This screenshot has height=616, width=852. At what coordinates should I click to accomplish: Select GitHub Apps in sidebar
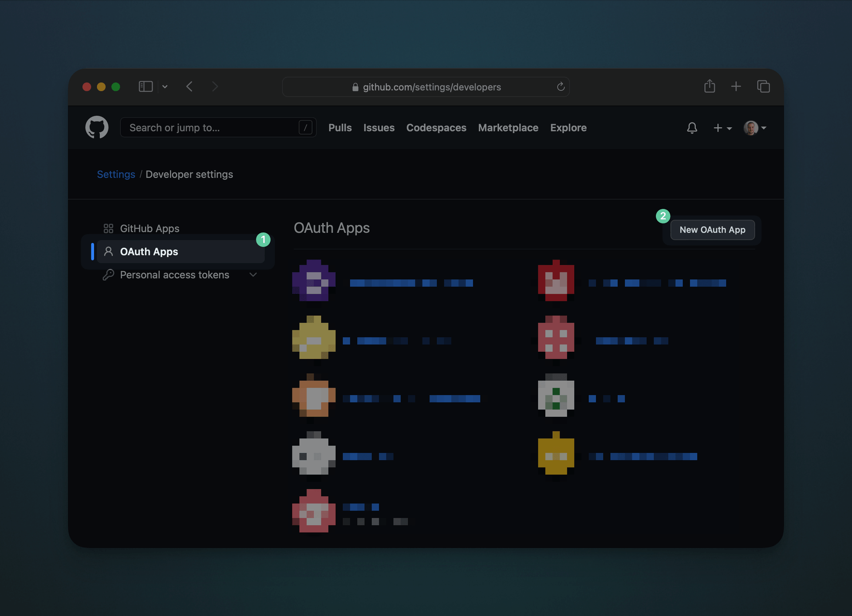(150, 228)
